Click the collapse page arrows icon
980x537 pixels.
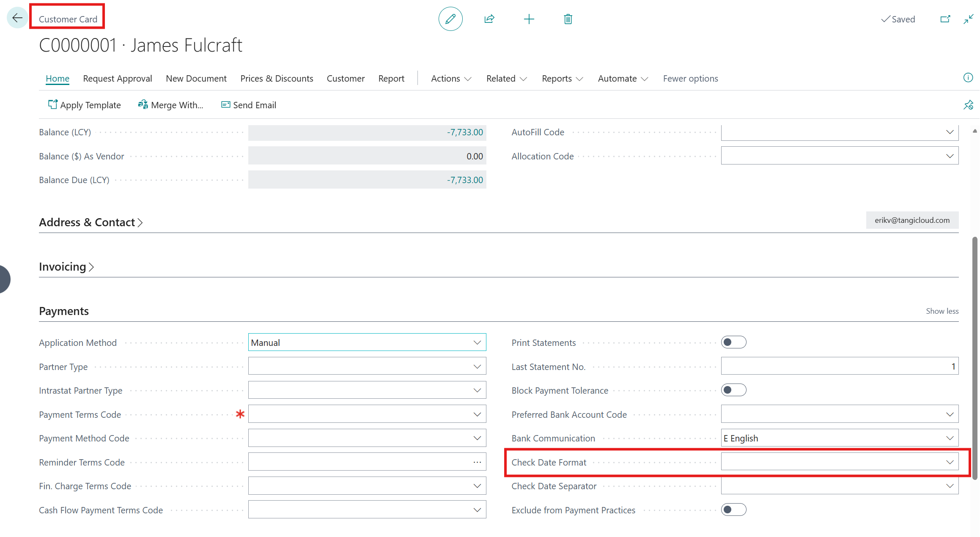968,19
